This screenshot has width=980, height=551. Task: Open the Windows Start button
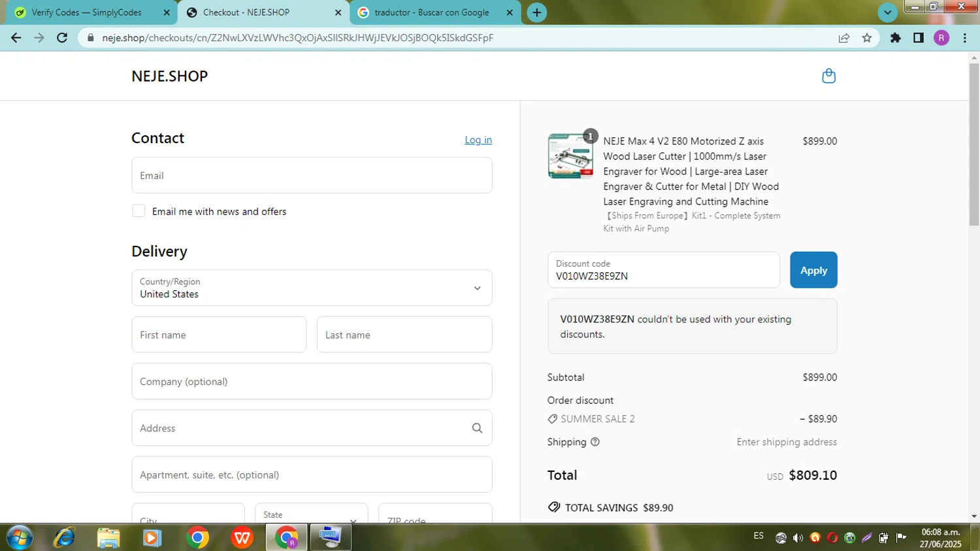coord(19,537)
